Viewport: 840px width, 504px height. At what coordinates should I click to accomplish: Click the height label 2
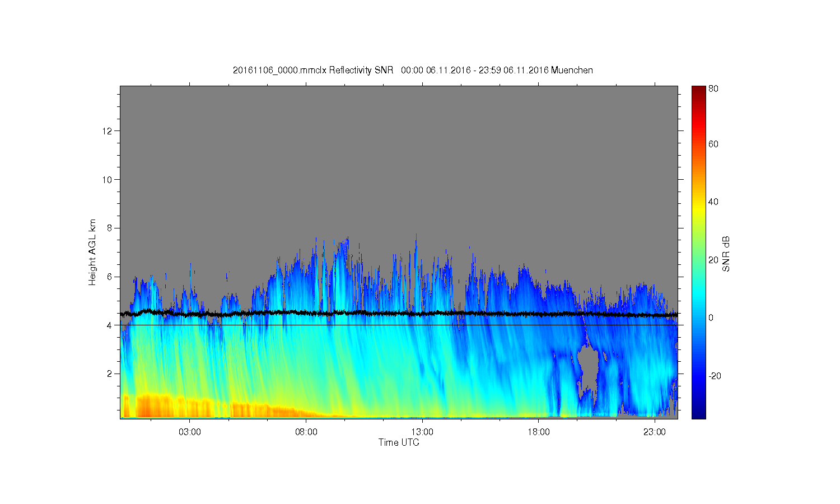[110, 374]
